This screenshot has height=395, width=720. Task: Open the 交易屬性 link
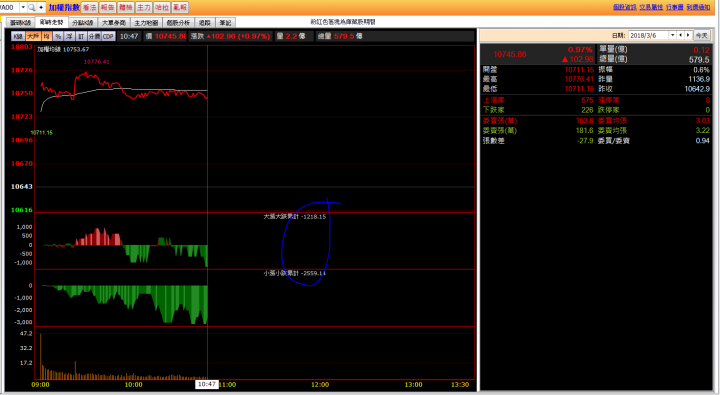(x=651, y=7)
